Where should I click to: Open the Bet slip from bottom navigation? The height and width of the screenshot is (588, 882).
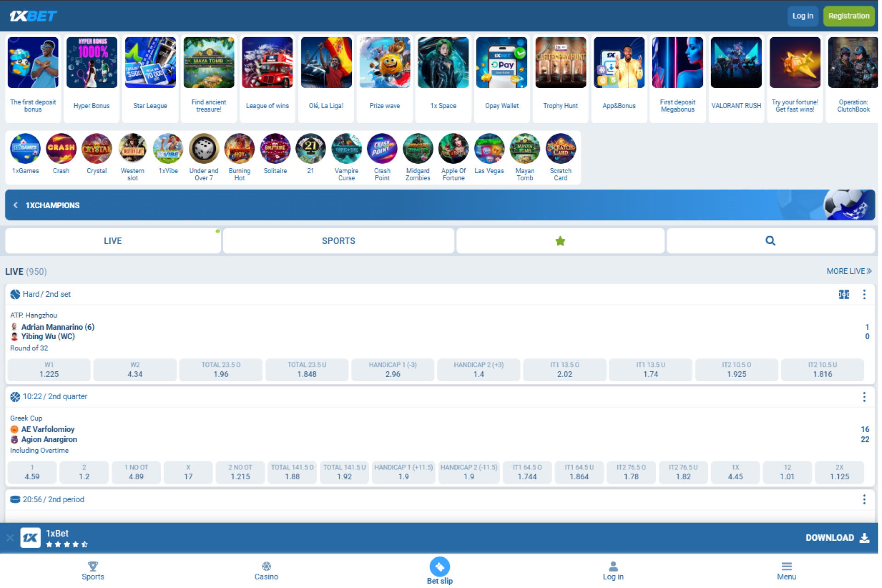pos(439,570)
